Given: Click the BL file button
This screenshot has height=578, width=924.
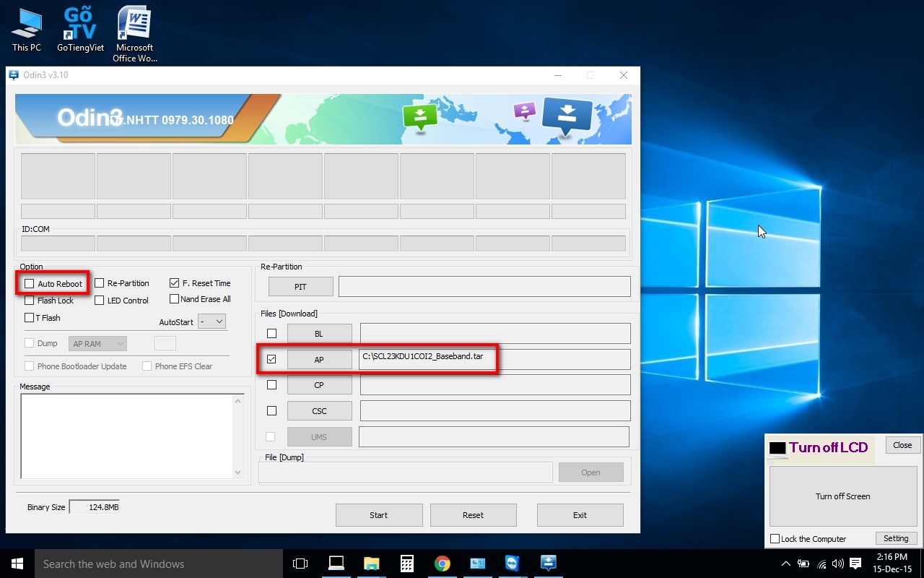Looking at the screenshot, I should pos(320,334).
